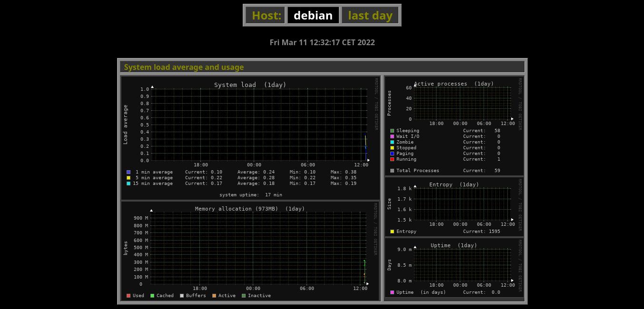Viewport: 644px width, 309px height.
Task: Click the System load graph plot area
Action: coord(259,125)
